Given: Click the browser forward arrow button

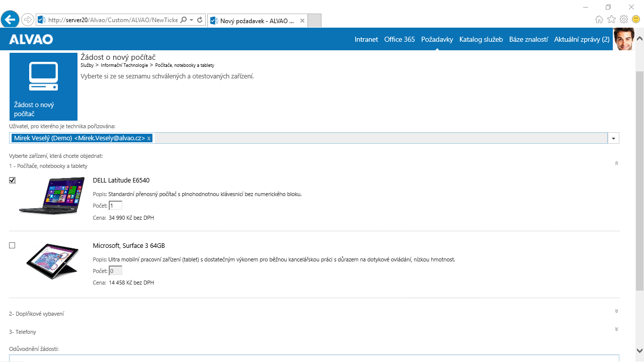Looking at the screenshot, I should (x=28, y=20).
